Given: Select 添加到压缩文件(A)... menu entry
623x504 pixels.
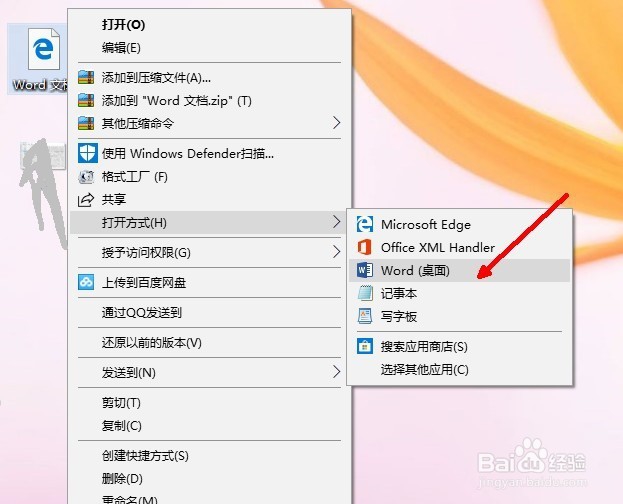Looking at the screenshot, I should [209, 77].
